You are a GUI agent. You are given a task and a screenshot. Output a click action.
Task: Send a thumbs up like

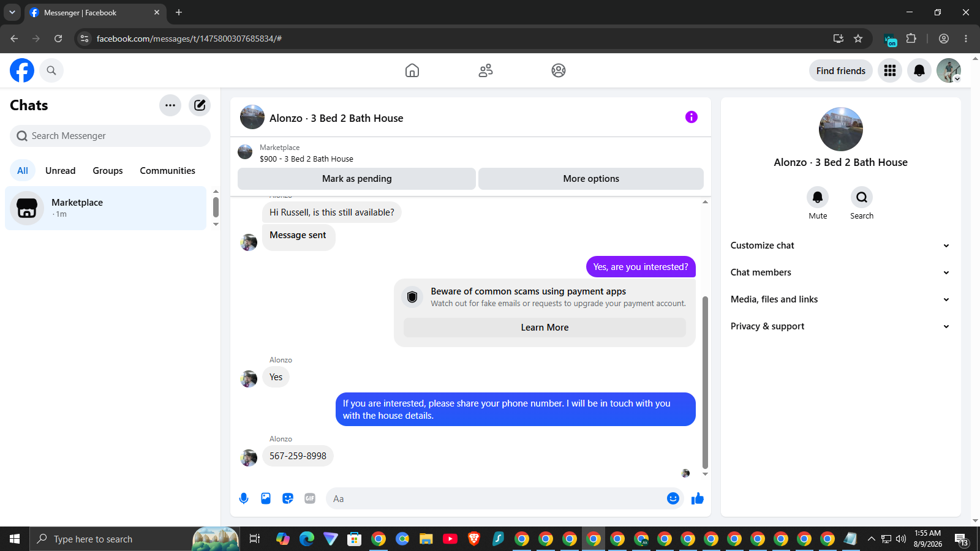698,498
